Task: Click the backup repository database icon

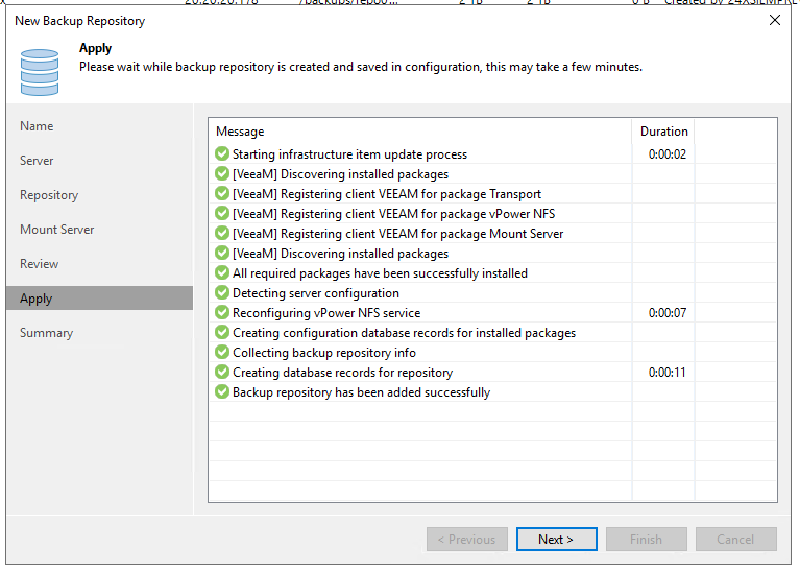Action: point(39,72)
